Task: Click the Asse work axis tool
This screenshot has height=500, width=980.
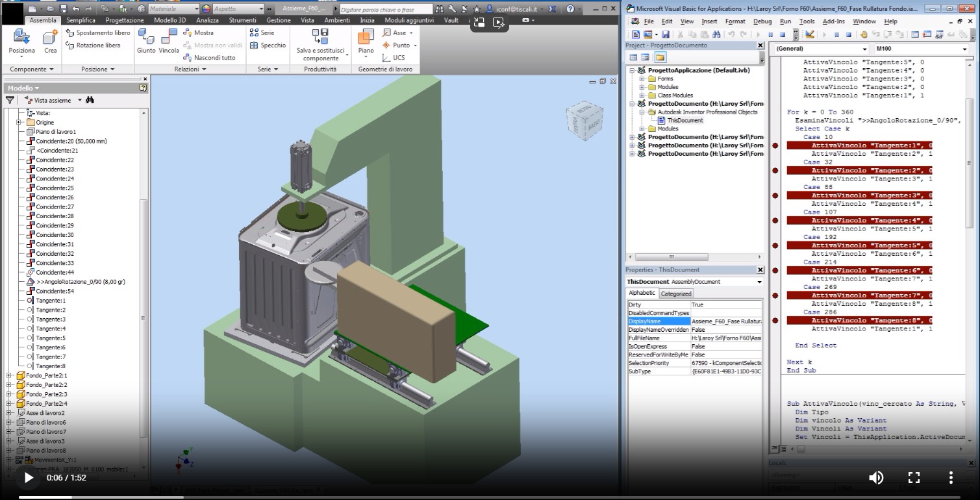Action: coord(398,32)
